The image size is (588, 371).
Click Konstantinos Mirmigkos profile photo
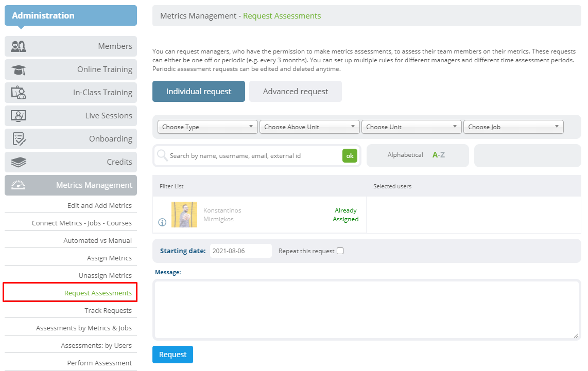coord(184,215)
